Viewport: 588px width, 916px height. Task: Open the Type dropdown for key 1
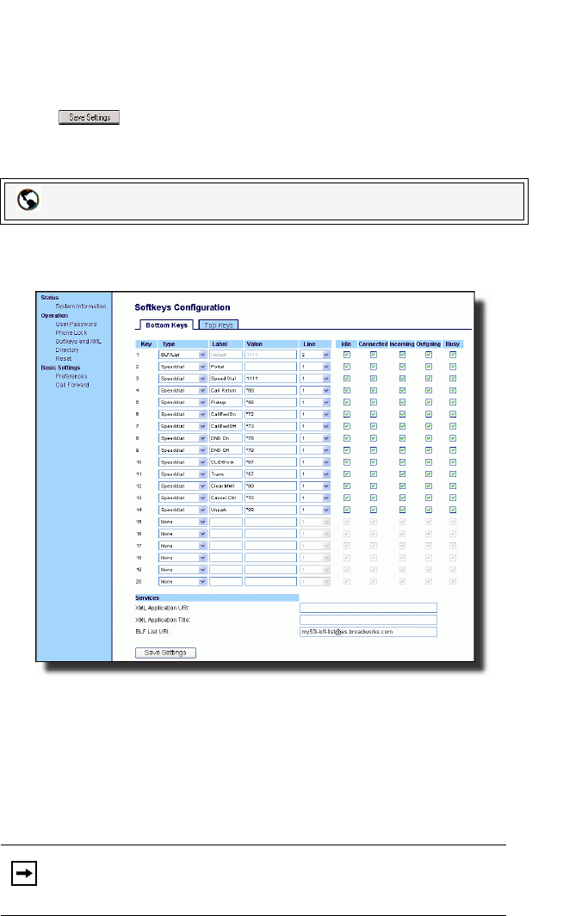click(x=183, y=355)
